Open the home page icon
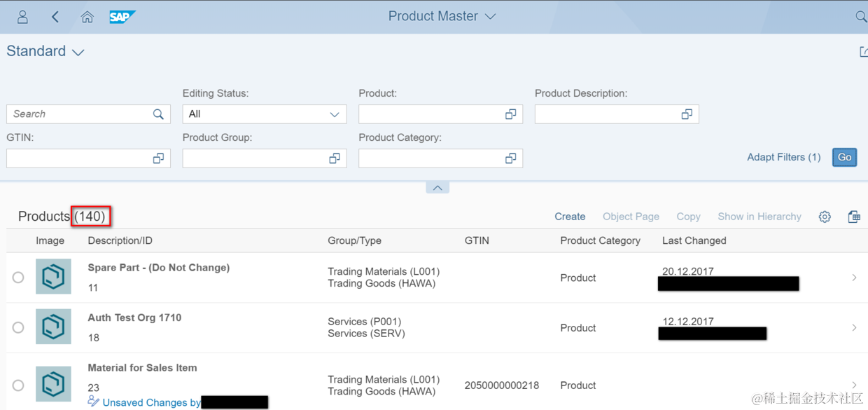The height and width of the screenshot is (410, 868). point(87,17)
